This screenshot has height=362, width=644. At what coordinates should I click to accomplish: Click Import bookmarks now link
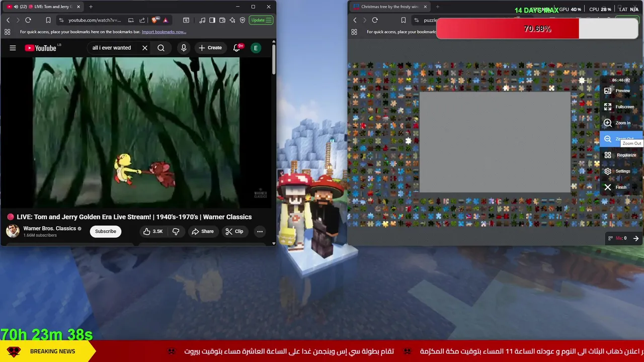click(x=164, y=32)
